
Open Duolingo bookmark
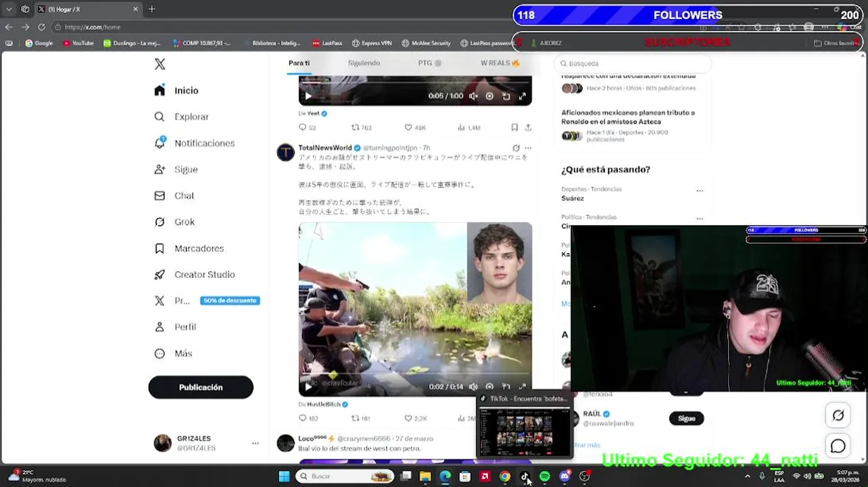click(132, 43)
